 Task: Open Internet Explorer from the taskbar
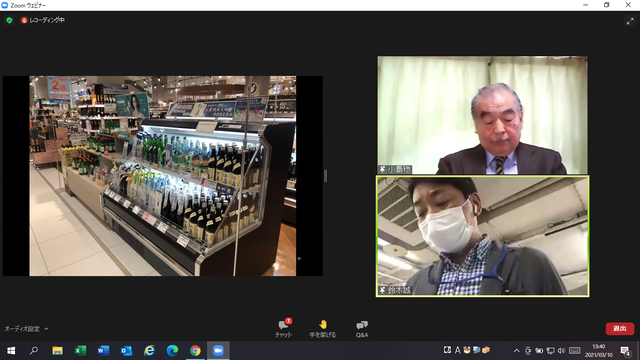(x=149, y=351)
